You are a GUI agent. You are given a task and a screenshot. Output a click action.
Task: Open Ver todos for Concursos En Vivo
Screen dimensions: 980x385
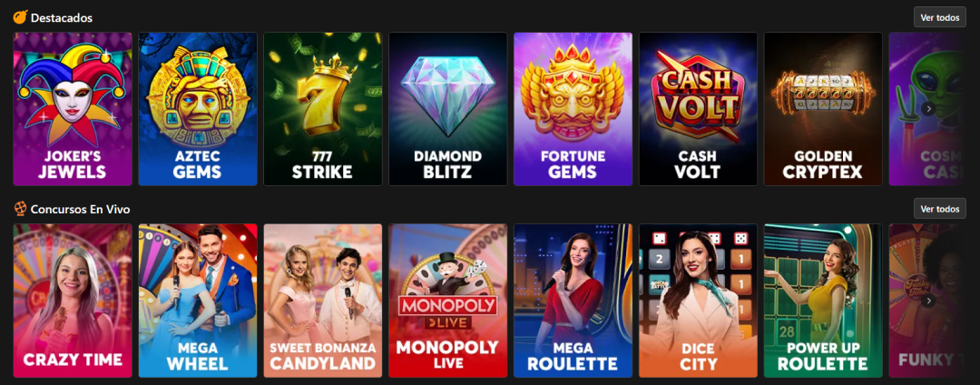(x=939, y=209)
